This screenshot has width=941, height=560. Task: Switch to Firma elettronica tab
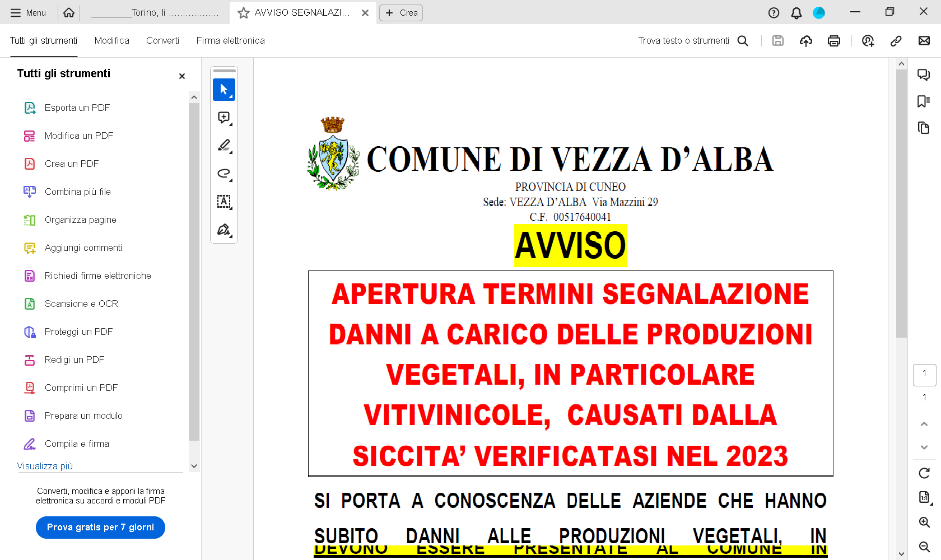pos(230,41)
